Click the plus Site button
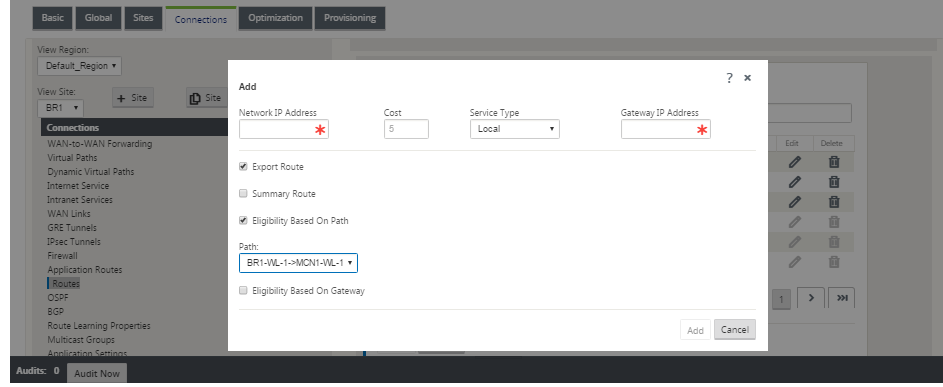 [133, 98]
